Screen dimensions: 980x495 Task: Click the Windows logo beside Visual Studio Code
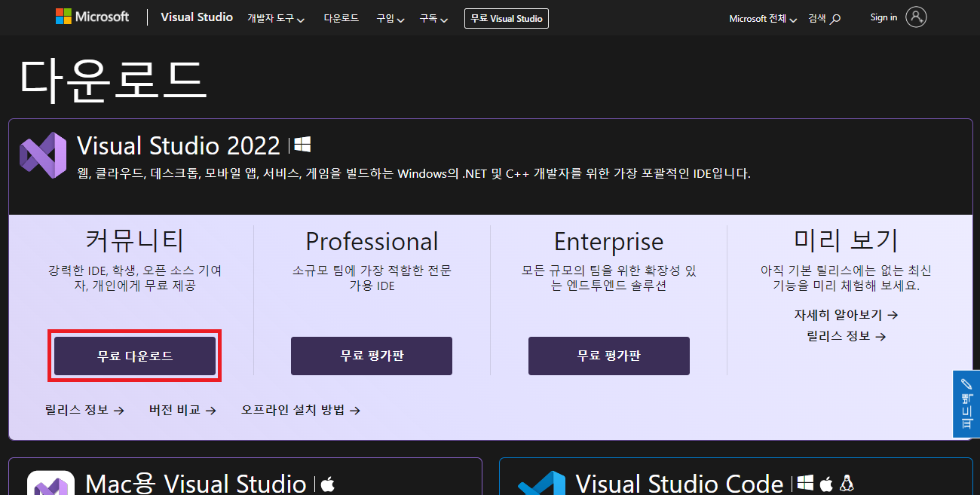806,483
